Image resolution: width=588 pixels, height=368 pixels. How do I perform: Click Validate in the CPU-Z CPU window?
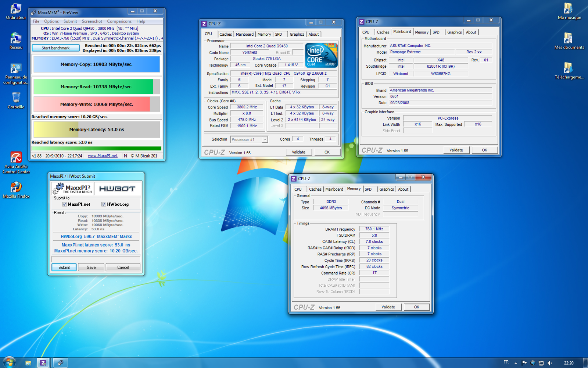[x=299, y=152]
